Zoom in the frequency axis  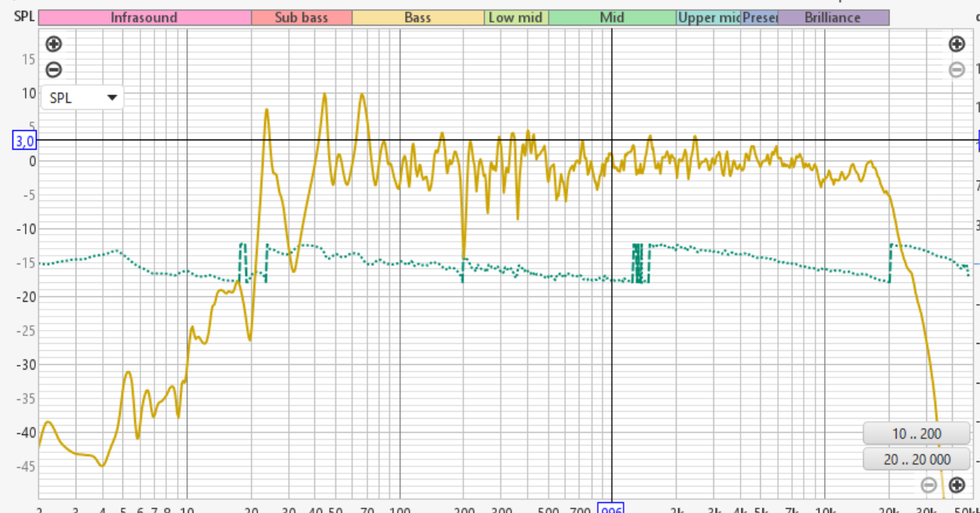point(957,485)
